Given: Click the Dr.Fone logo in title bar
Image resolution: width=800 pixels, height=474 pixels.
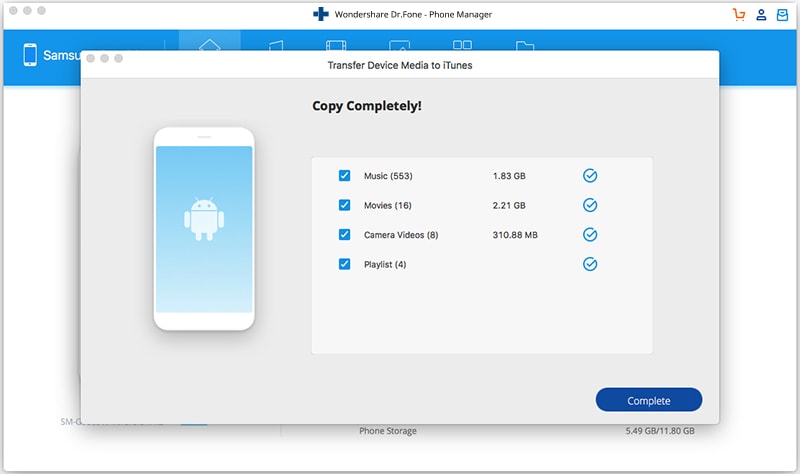Looking at the screenshot, I should click(x=320, y=14).
